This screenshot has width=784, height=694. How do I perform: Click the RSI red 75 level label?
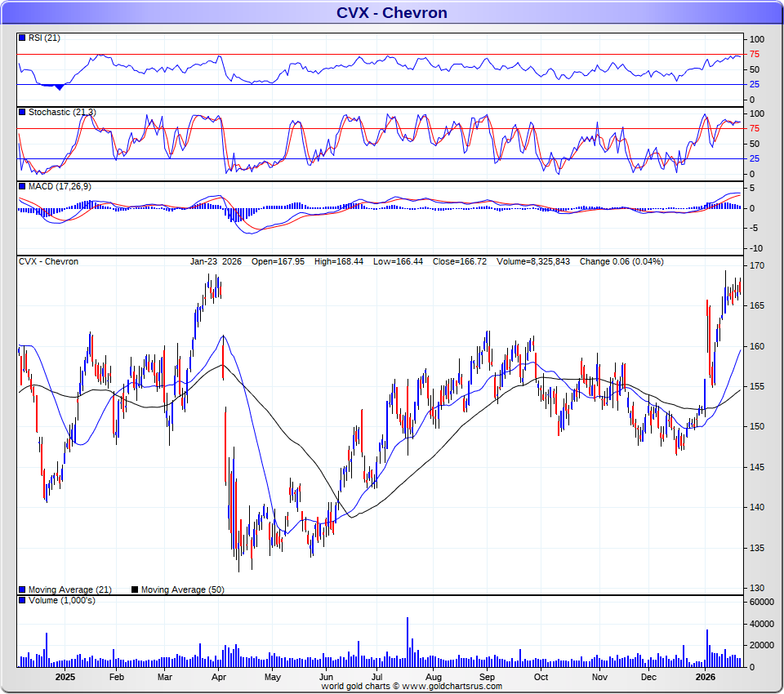[x=755, y=54]
